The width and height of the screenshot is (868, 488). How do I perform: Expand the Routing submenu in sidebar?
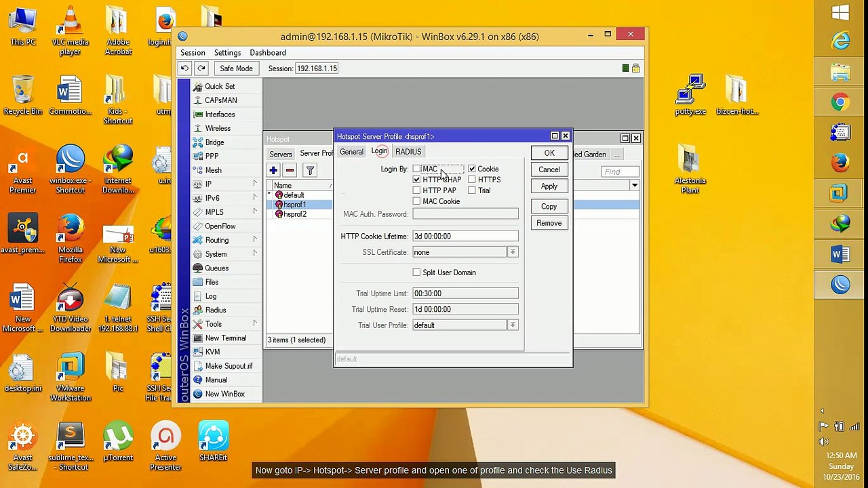click(255, 240)
